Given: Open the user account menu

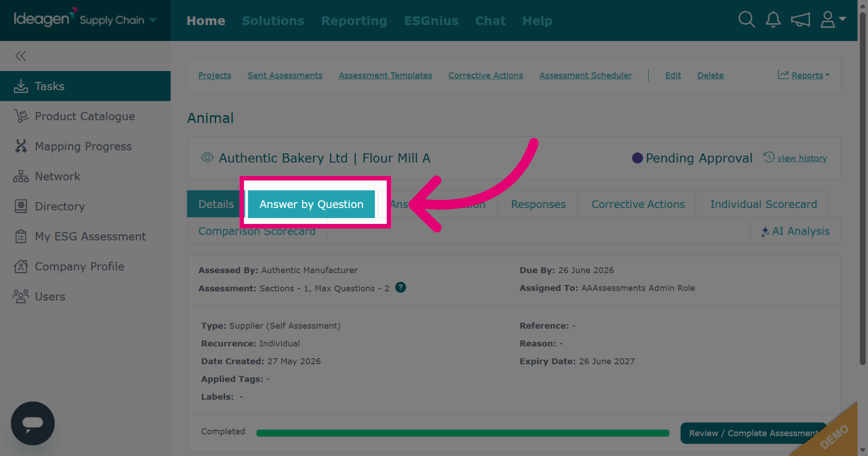Looking at the screenshot, I should (x=833, y=19).
